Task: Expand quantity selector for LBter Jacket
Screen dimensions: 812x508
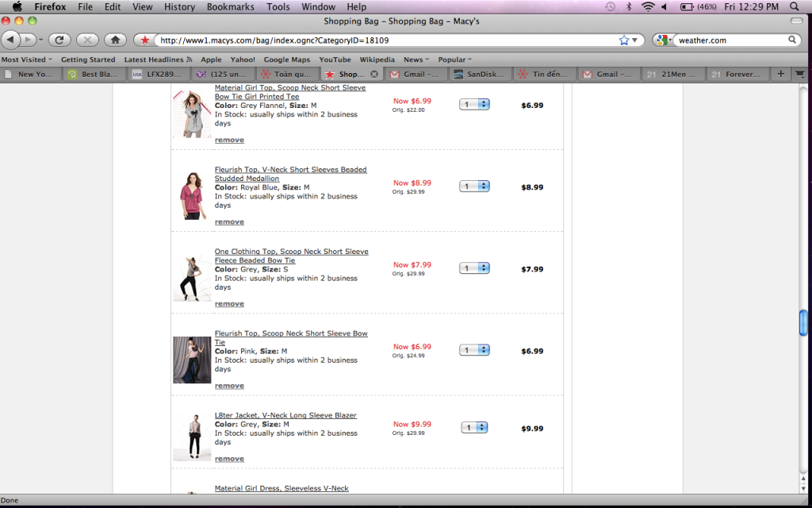Action: point(474,428)
